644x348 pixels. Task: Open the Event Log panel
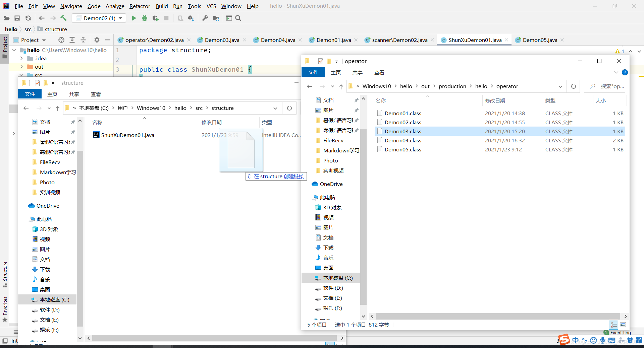coord(618,333)
